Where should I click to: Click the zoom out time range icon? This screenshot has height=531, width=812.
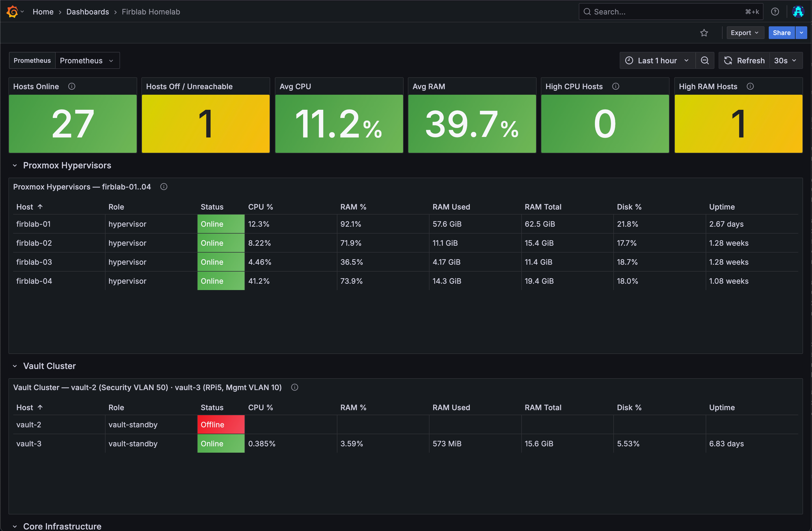705,61
